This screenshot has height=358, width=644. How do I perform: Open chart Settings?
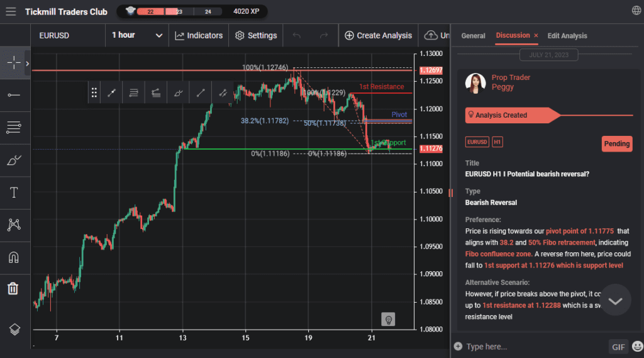256,35
